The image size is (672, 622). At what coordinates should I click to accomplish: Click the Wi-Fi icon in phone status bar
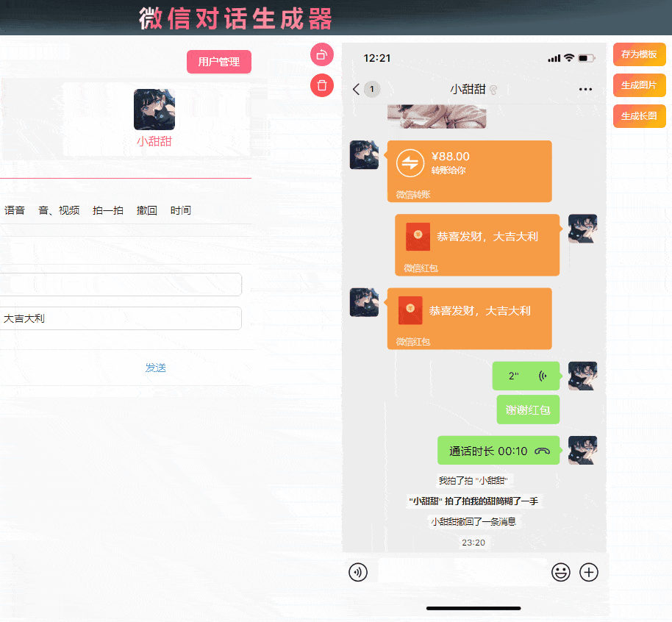[x=569, y=58]
